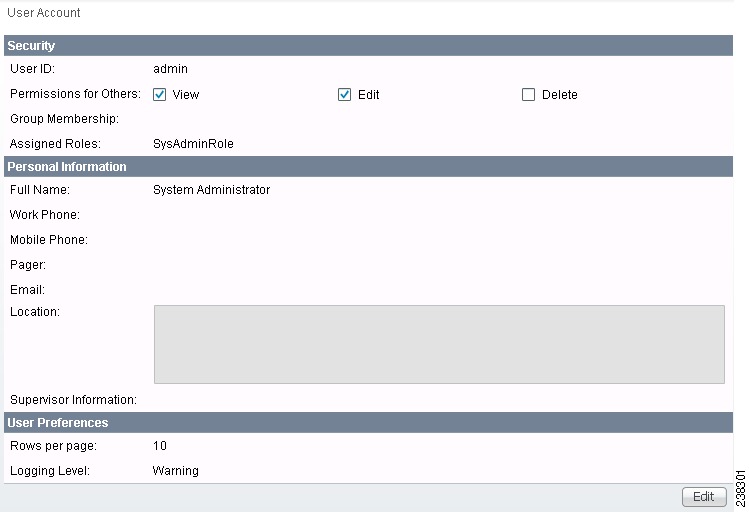Click the Warning logging level value
Image resolution: width=749 pixels, height=512 pixels.
tap(175, 471)
